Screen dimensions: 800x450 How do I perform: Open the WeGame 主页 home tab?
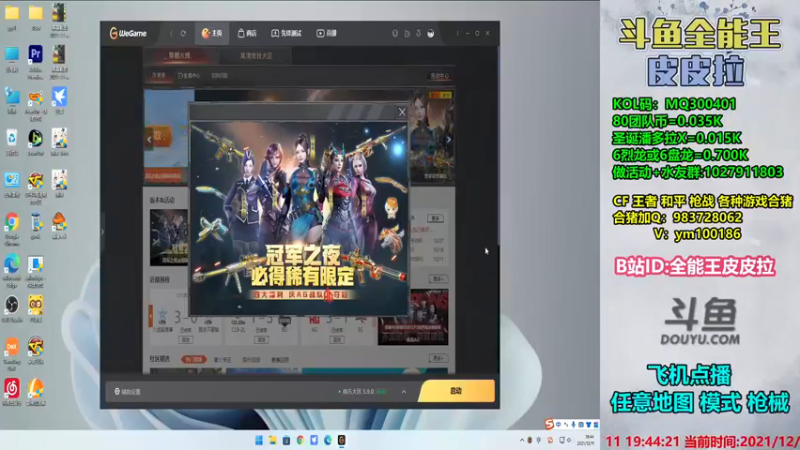click(212, 33)
